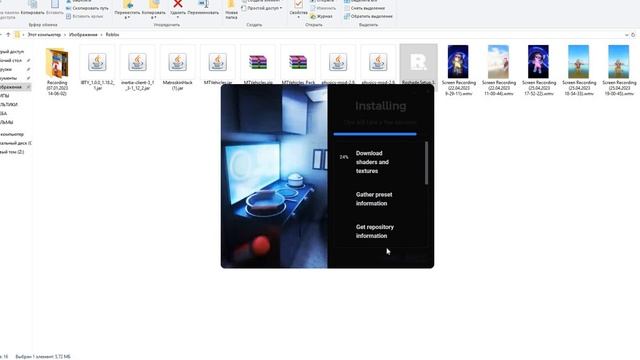Viewport: 640px width, 360px height.
Task: Click 'Изображения' in the breadcrumb path
Action: (83, 35)
